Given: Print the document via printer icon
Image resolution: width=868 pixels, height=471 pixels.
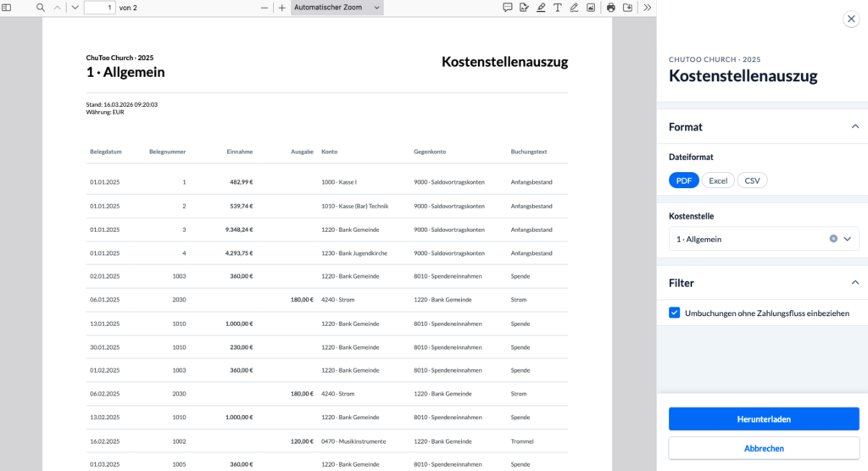Looking at the screenshot, I should click(610, 8).
